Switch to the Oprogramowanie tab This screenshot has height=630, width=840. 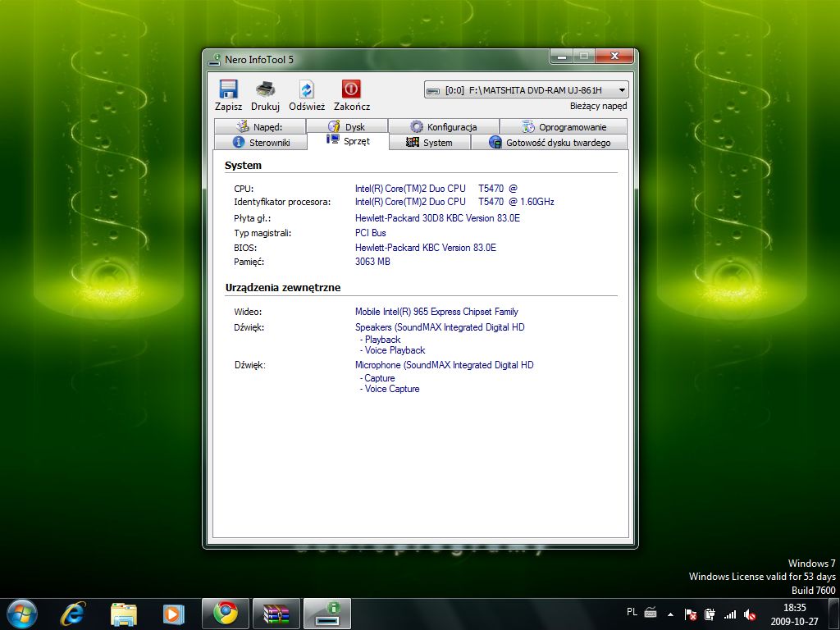(564, 126)
